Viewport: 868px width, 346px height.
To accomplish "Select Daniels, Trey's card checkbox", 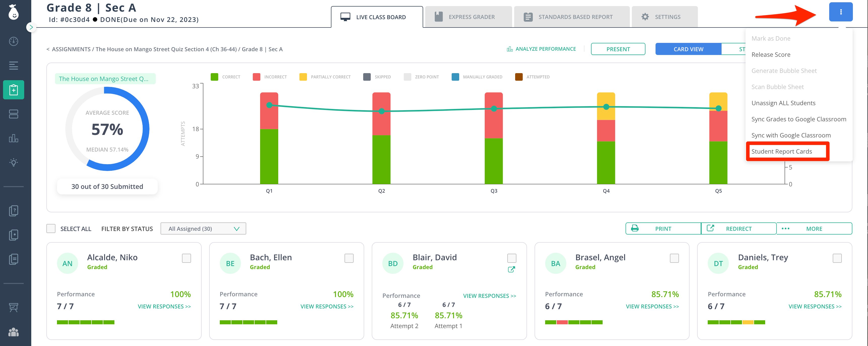I will tap(837, 258).
